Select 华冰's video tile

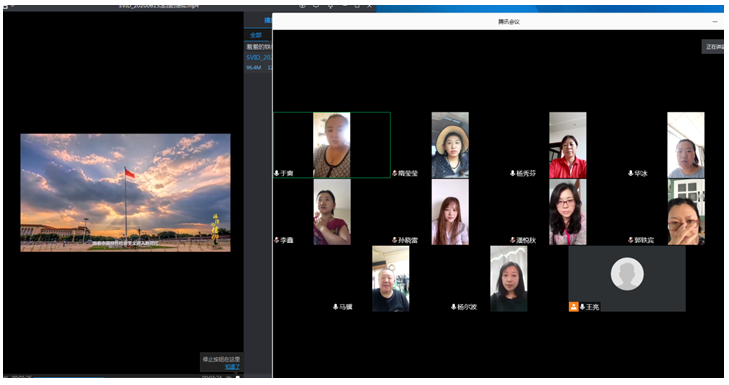[686, 145]
